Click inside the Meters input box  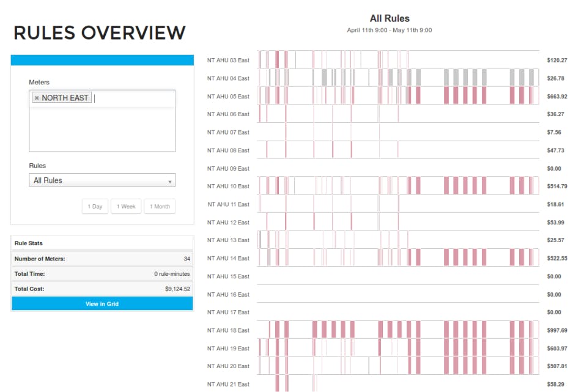click(x=102, y=120)
